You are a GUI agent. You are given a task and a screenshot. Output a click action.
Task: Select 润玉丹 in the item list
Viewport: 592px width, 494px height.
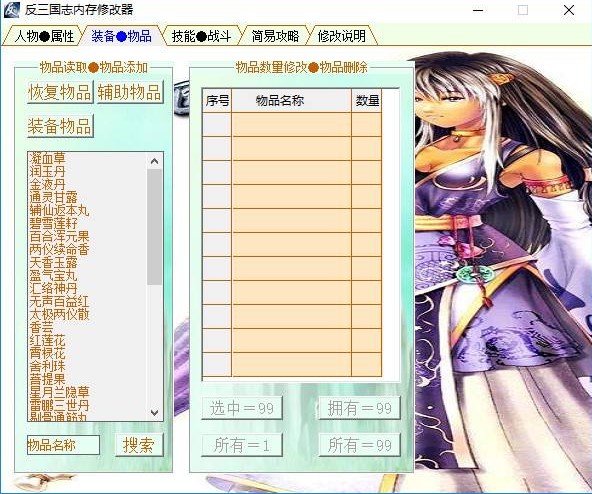[x=48, y=171]
